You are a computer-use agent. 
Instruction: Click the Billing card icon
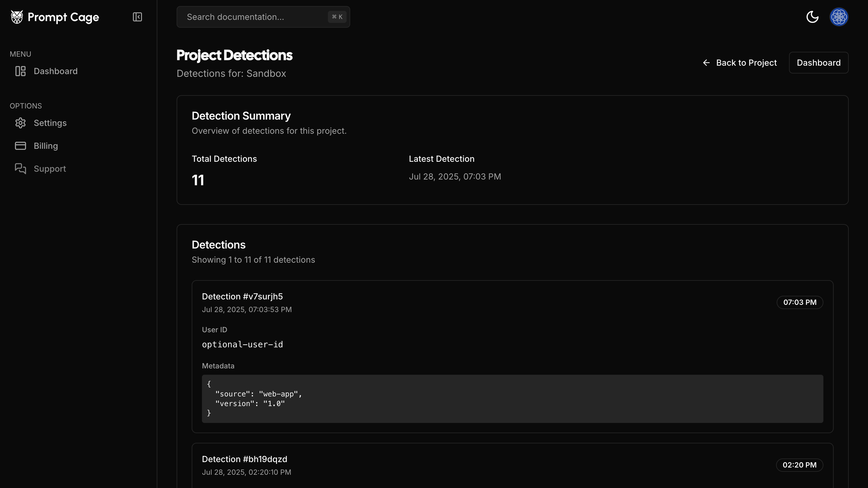tap(20, 146)
